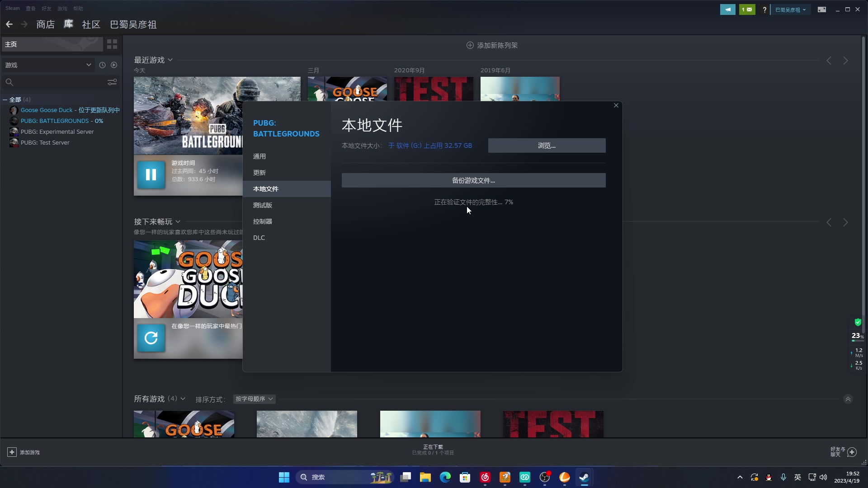The image size is (868, 488).
Task: Click the 主页 home button
Action: [x=52, y=44]
